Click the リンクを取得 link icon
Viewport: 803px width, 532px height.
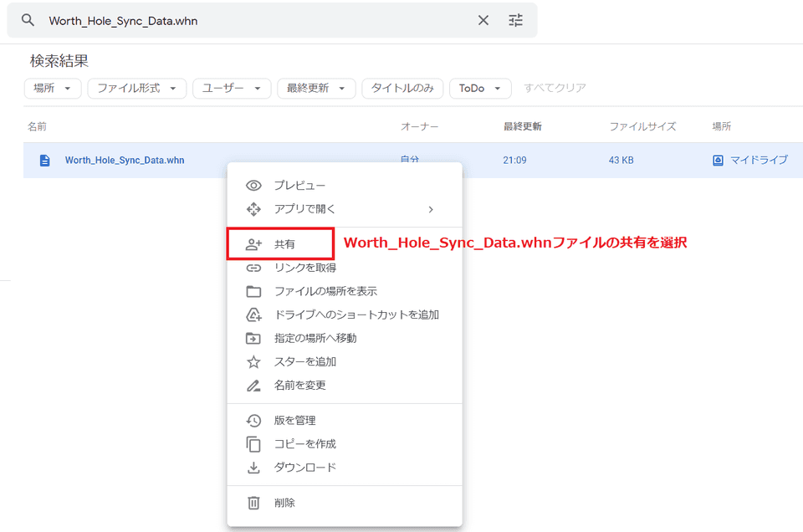point(253,268)
